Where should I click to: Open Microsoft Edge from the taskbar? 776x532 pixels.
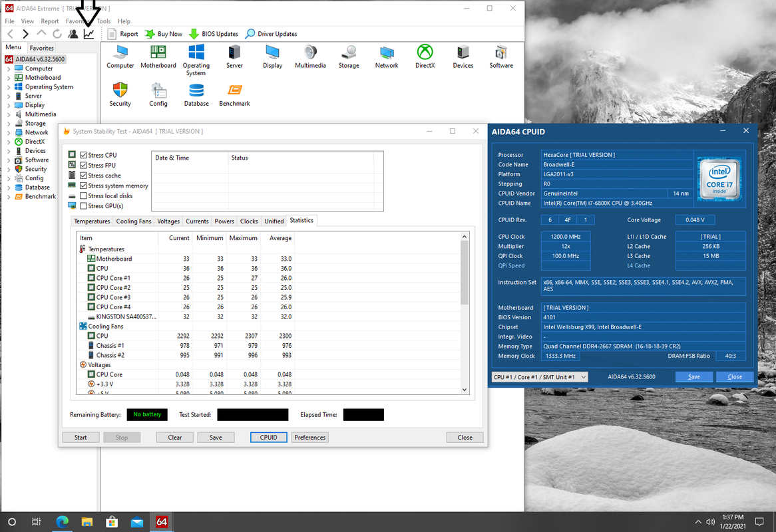[62, 521]
